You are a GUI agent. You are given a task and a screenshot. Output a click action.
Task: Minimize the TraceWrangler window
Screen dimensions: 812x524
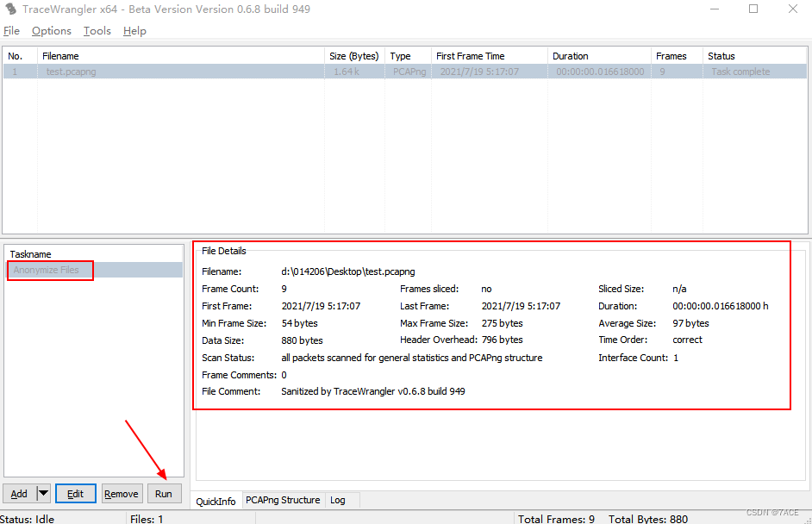(715, 9)
